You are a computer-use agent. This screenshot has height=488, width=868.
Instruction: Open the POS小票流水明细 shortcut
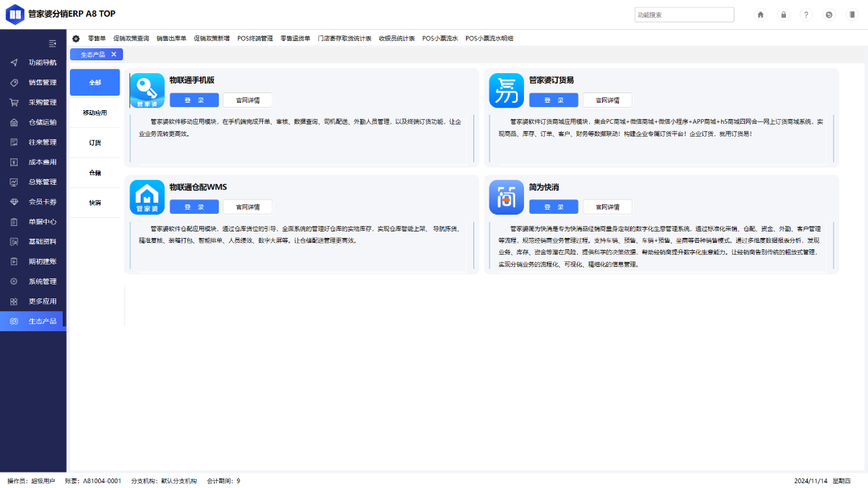[489, 39]
